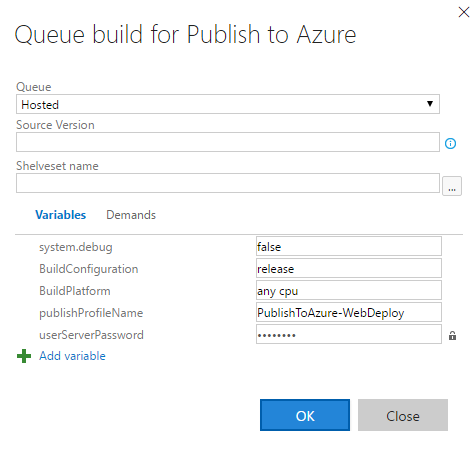This screenshot has width=476, height=449.
Task: Click the Source Version info icon
Action: pyautogui.click(x=450, y=143)
